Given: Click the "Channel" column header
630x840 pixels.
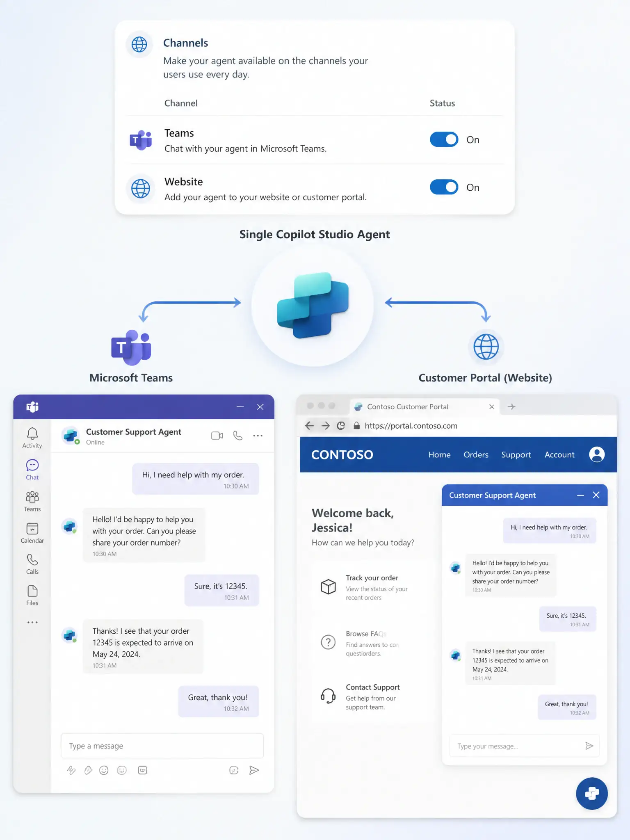Looking at the screenshot, I should pyautogui.click(x=181, y=103).
